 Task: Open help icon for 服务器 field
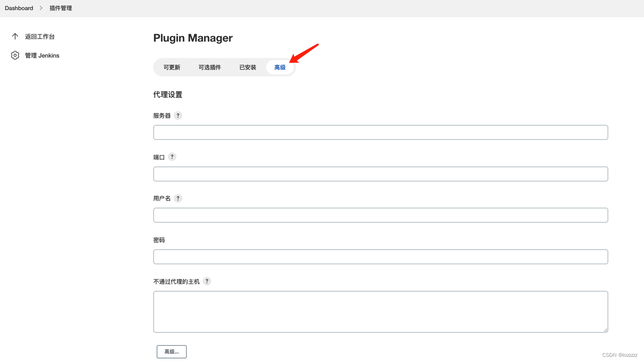click(178, 116)
